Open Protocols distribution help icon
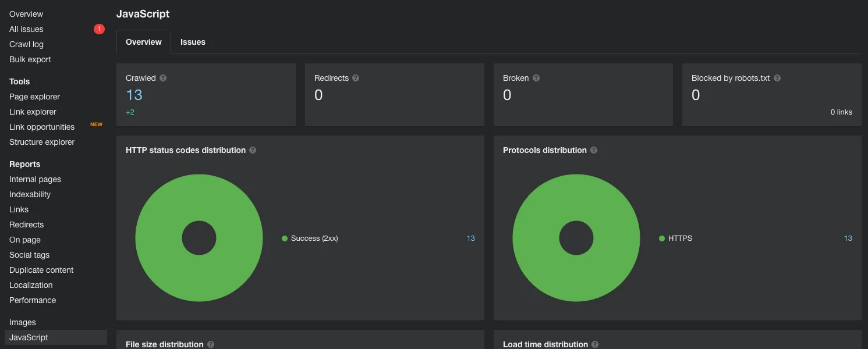Image resolution: width=868 pixels, height=349 pixels. point(594,150)
